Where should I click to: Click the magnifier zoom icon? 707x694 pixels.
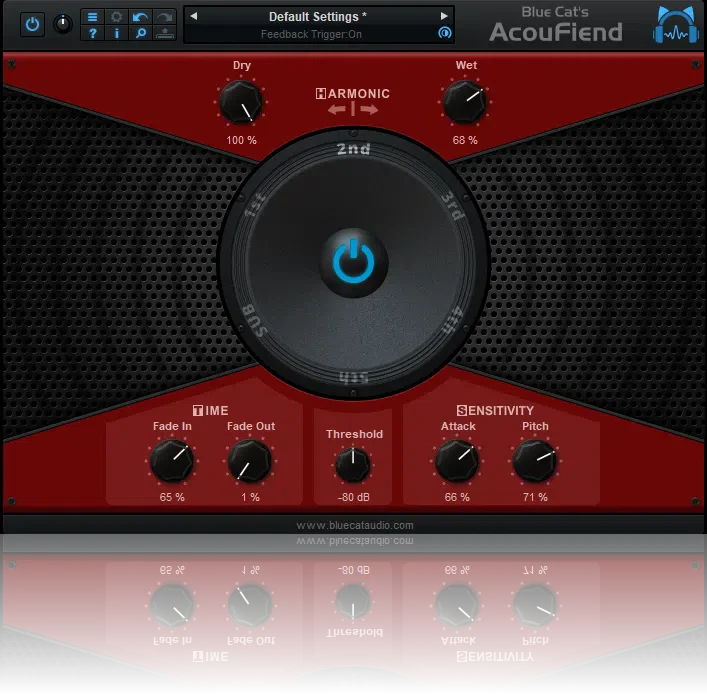click(x=140, y=33)
